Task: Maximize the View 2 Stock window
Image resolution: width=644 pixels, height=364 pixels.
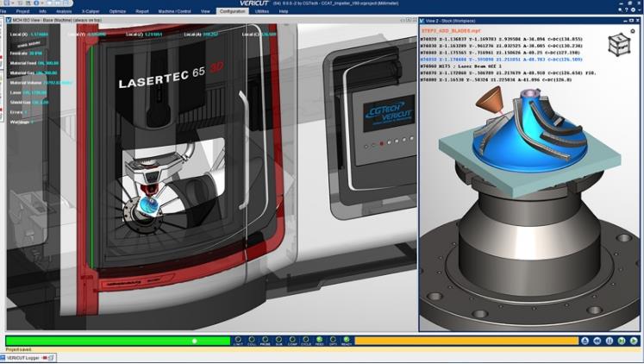Action: tap(631, 21)
